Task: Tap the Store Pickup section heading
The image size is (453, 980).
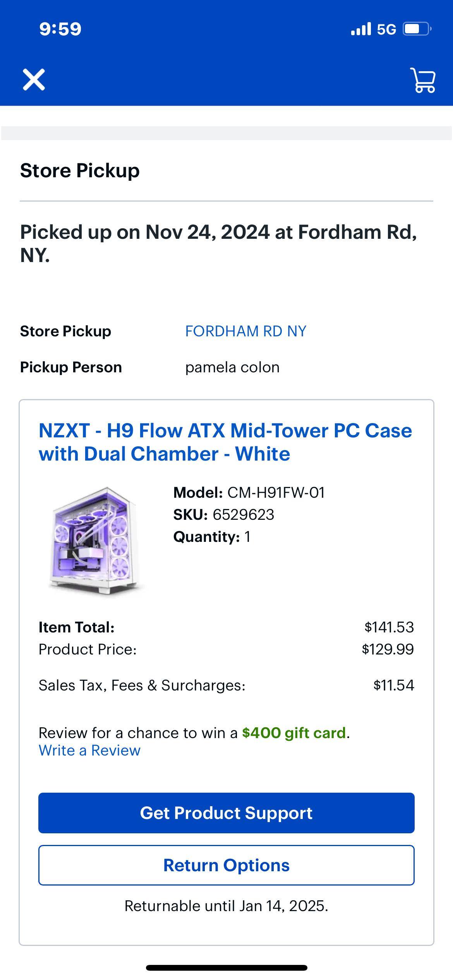Action: coord(80,170)
